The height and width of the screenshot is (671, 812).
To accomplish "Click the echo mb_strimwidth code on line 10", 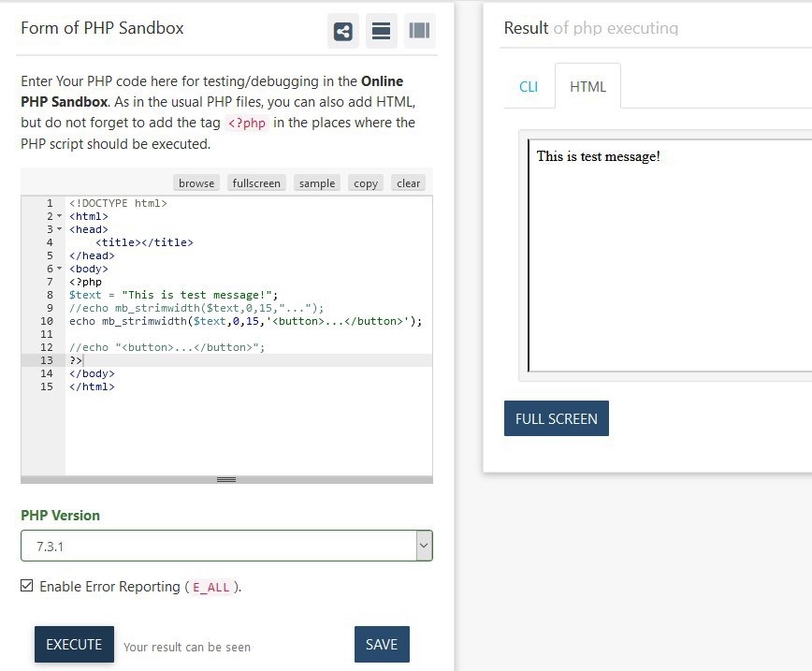I will [245, 321].
